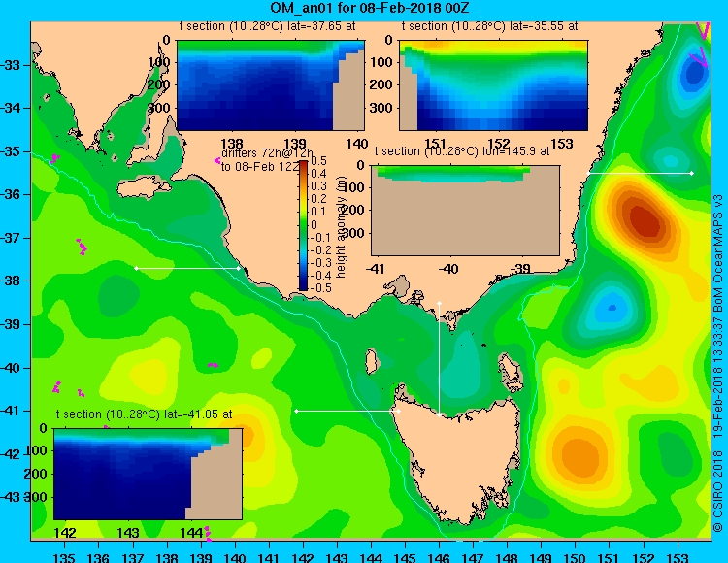Click longitude 140 on the bottom axis

click(235, 556)
